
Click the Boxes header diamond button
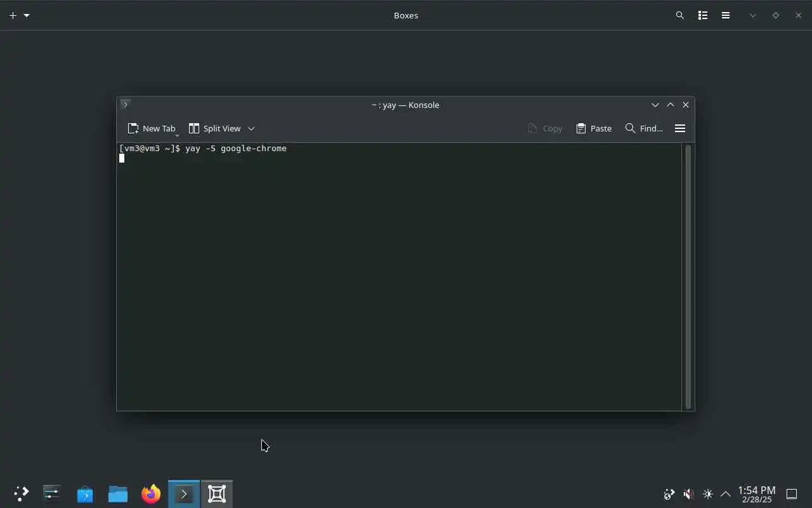click(776, 15)
